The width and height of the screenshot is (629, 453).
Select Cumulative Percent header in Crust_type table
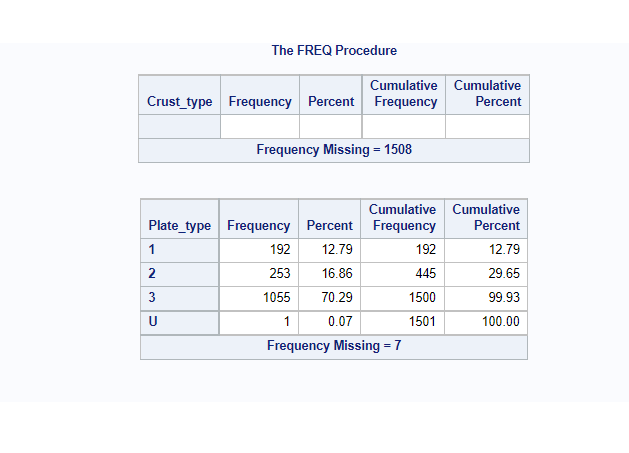coord(487,94)
